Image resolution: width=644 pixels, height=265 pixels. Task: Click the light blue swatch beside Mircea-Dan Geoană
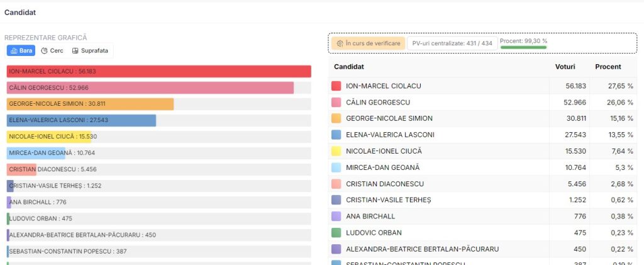(336, 167)
